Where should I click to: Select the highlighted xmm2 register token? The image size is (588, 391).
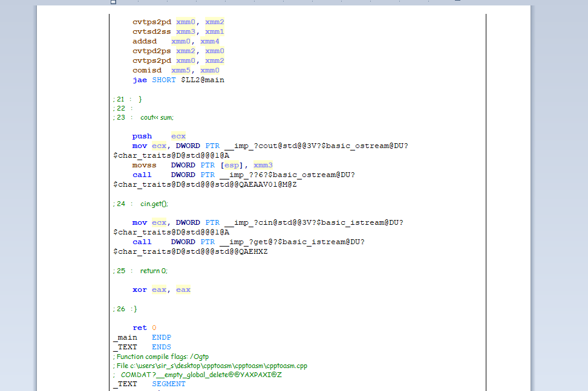[215, 22]
